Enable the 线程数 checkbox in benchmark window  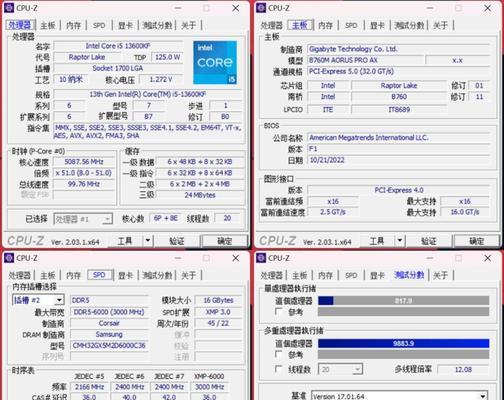click(279, 369)
